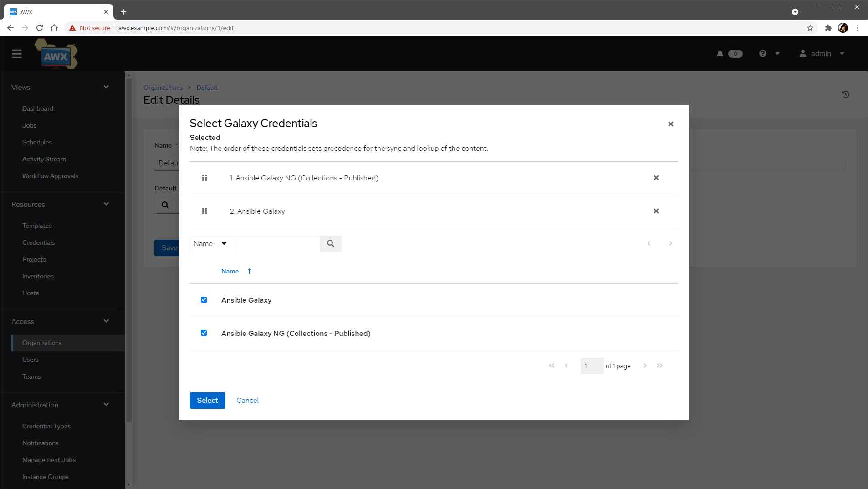
Task: Go to Credentials in the sidebar
Action: [x=38, y=242]
